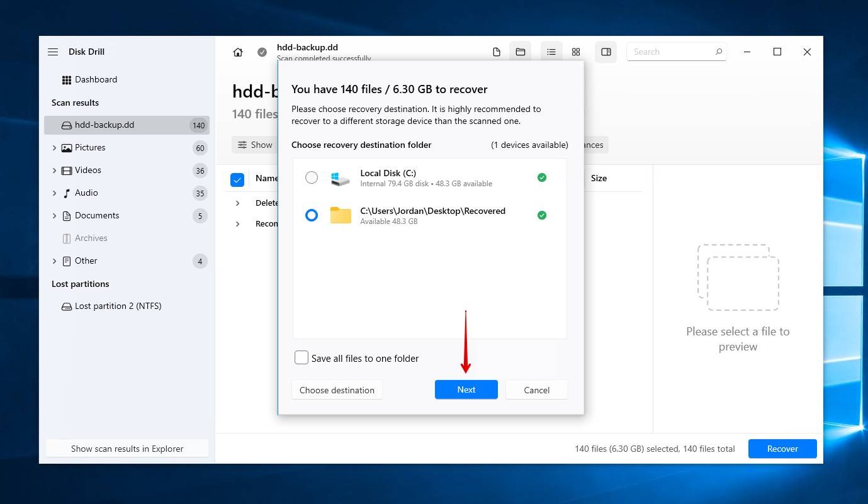Image resolution: width=868 pixels, height=504 pixels.
Task: Go to the Dashboard
Action: click(x=96, y=79)
